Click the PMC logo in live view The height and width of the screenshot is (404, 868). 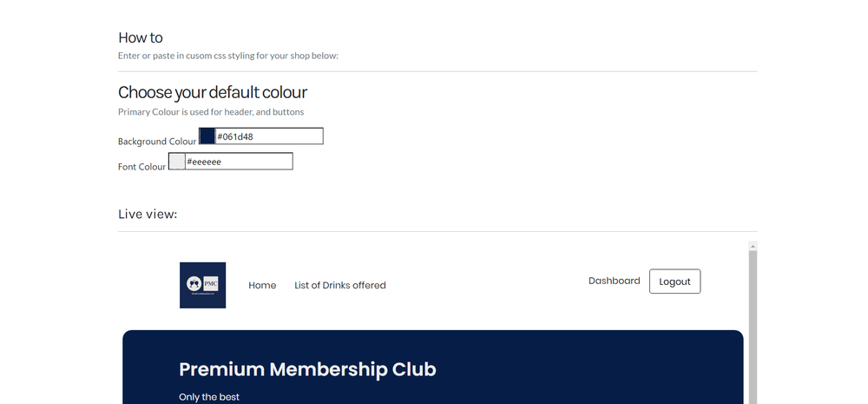(x=202, y=285)
